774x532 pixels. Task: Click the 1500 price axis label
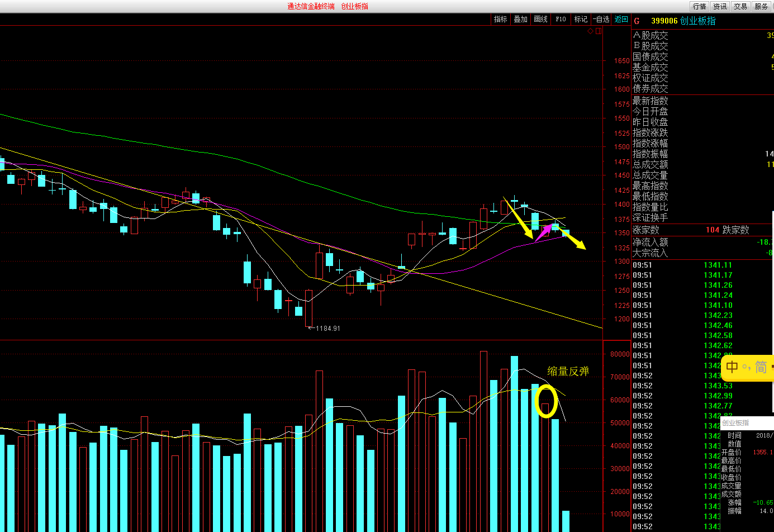click(x=622, y=147)
